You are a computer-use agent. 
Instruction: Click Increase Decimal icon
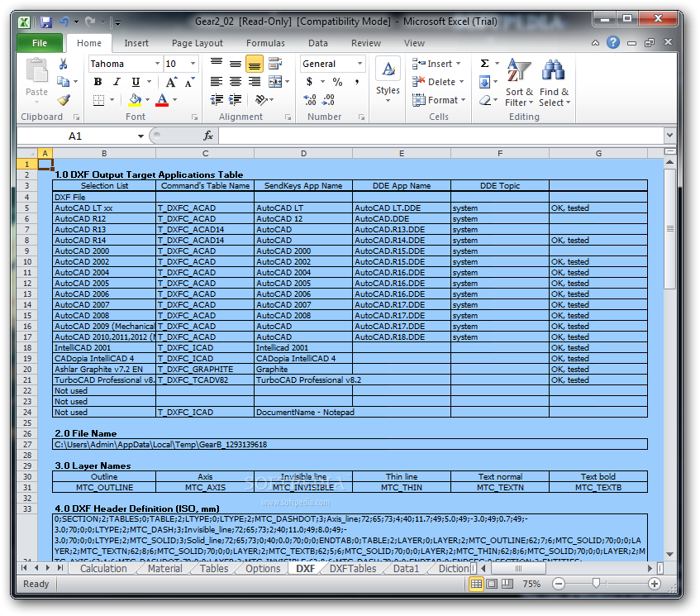click(x=310, y=99)
